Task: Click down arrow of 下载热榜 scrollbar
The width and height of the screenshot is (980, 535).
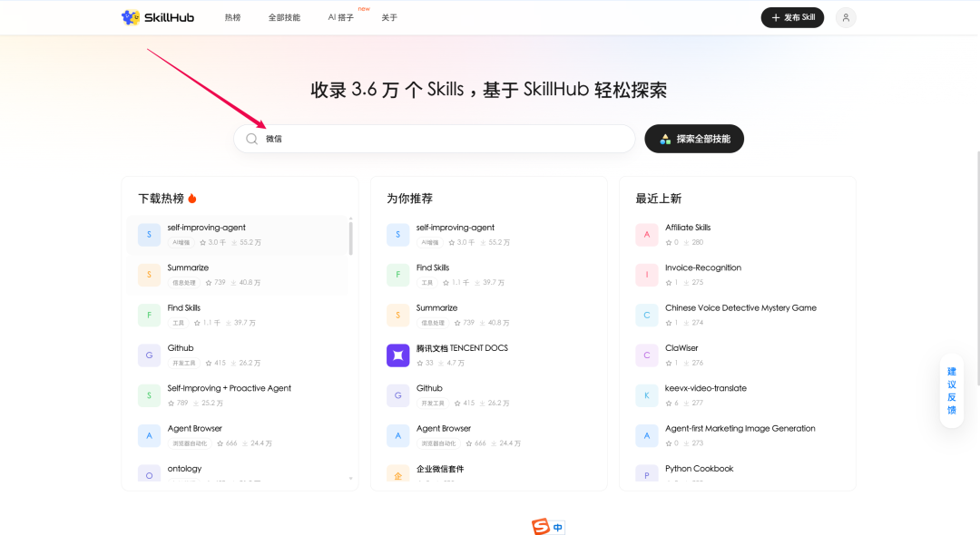Action: 350,479
